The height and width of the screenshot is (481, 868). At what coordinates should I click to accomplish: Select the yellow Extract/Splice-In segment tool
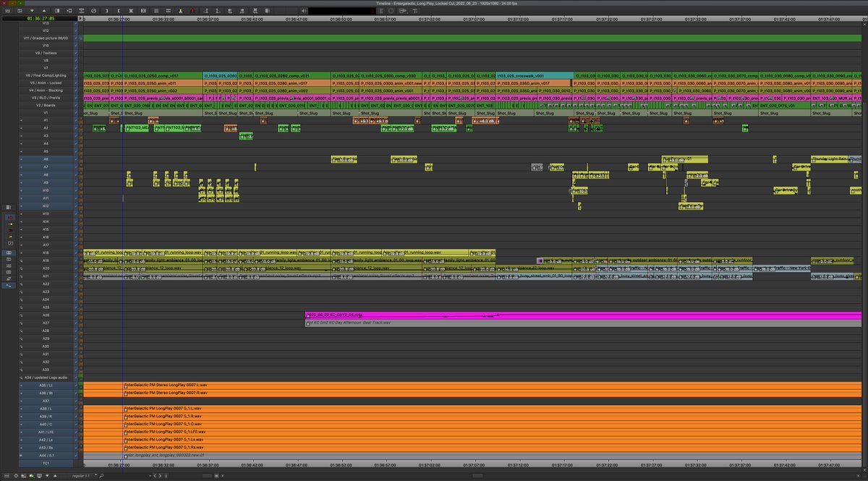pyautogui.click(x=10, y=224)
